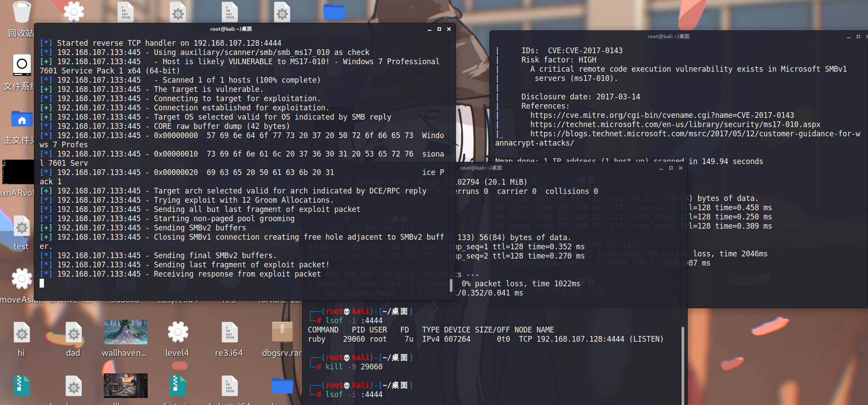Open the 主文件夹 home folder icon
868x405 pixels.
click(x=22, y=119)
